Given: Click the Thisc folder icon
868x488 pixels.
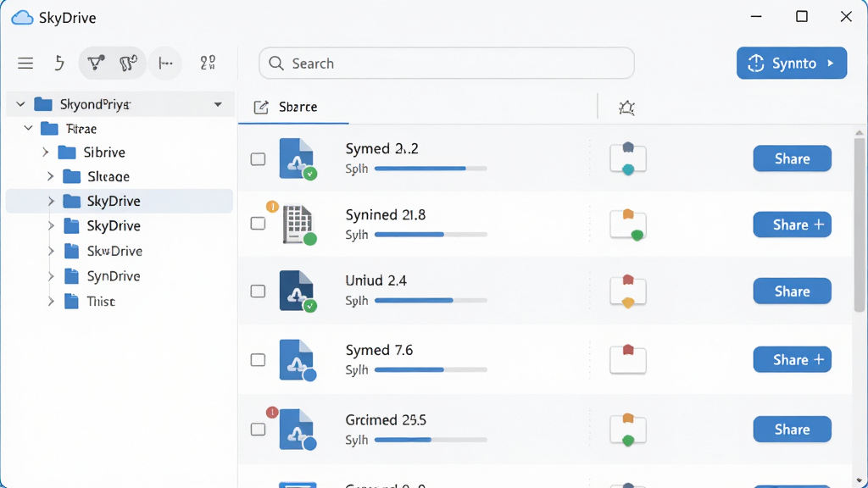Looking at the screenshot, I should point(71,302).
